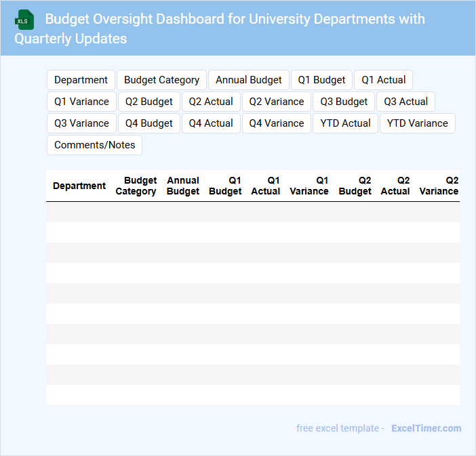Select the Q1 Budget tag
This screenshot has height=456, width=476.
click(321, 80)
